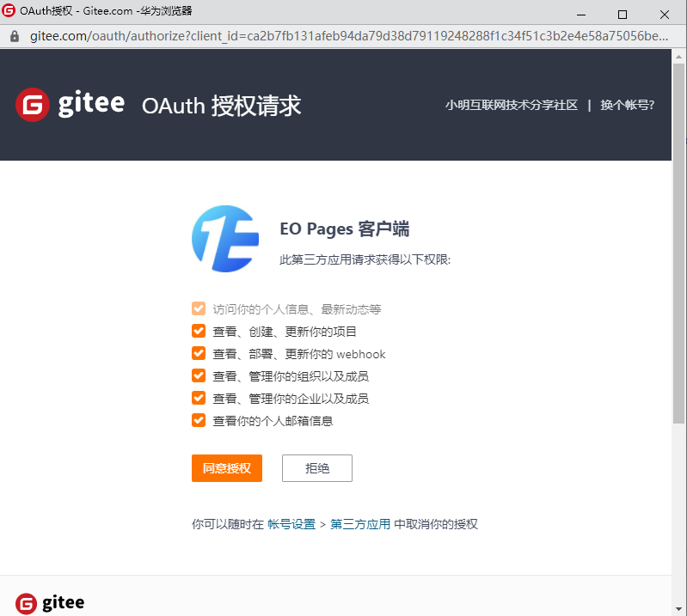687x616 pixels.
Task: Click the EO Pages 客户端 app title
Action: (345, 229)
